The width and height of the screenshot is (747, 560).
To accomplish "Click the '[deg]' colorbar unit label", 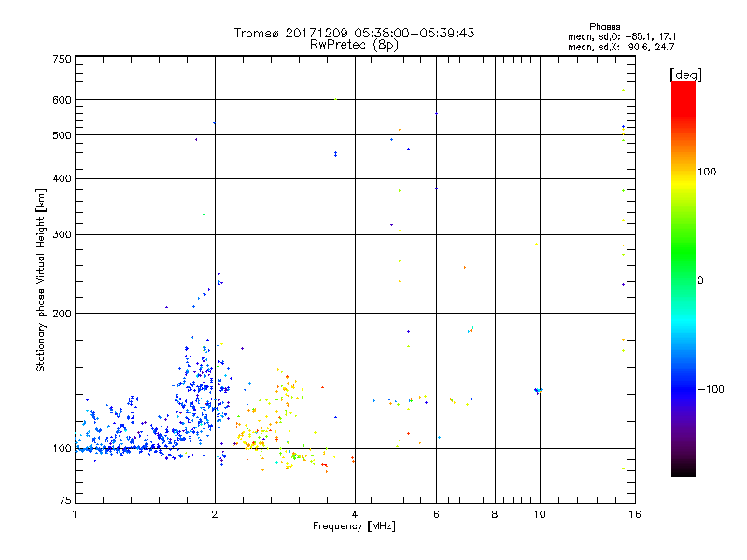I will [685, 75].
